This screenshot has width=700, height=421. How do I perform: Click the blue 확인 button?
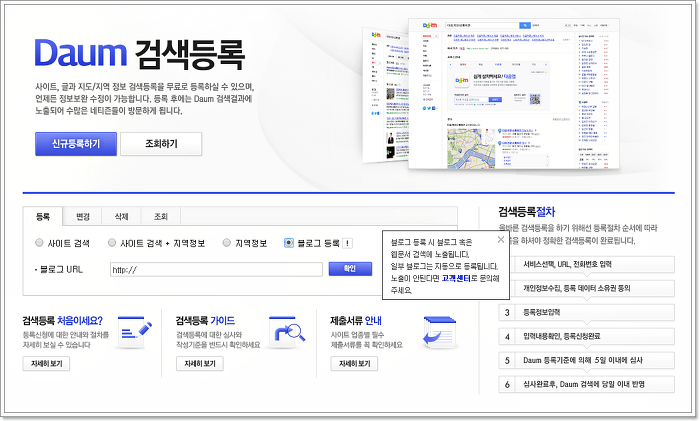[x=350, y=269]
